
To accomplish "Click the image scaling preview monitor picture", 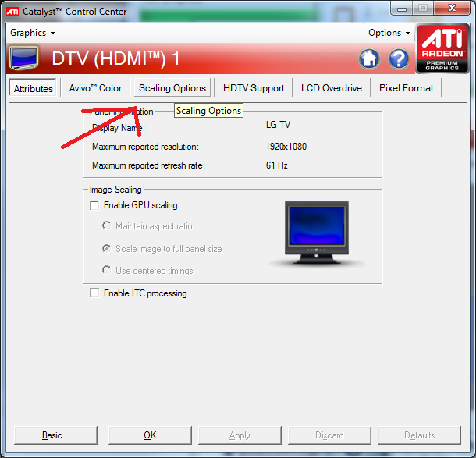I will (317, 233).
